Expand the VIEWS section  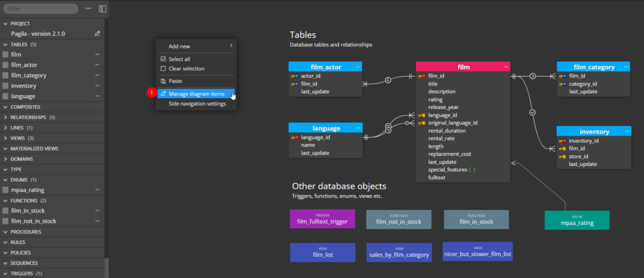(x=6, y=138)
